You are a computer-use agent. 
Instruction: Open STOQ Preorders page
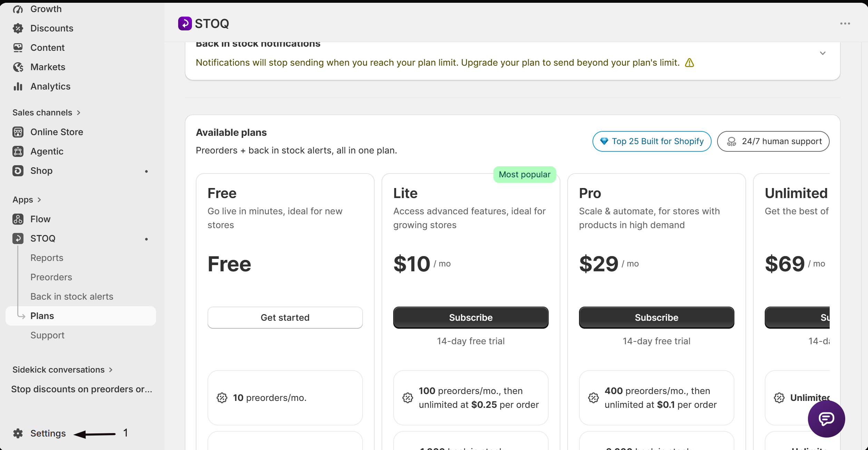point(51,277)
